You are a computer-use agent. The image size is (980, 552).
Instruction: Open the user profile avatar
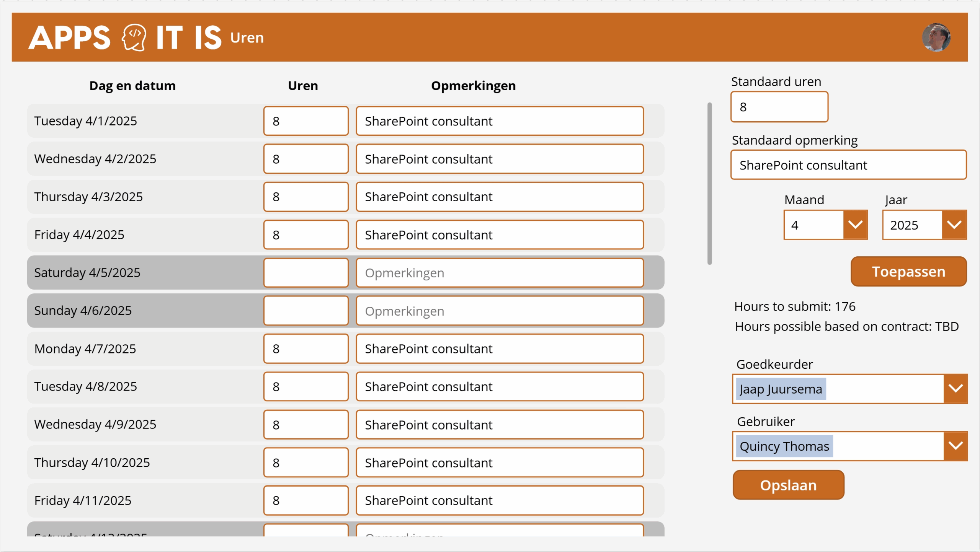click(x=937, y=37)
